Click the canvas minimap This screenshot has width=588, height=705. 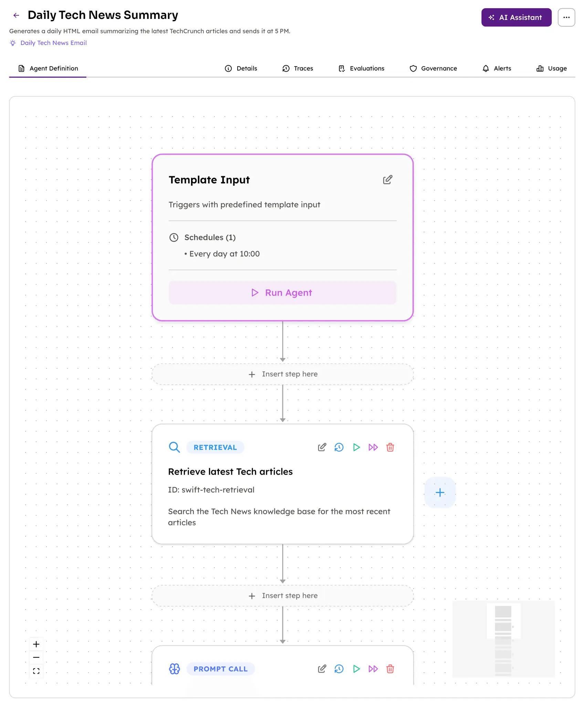click(504, 639)
